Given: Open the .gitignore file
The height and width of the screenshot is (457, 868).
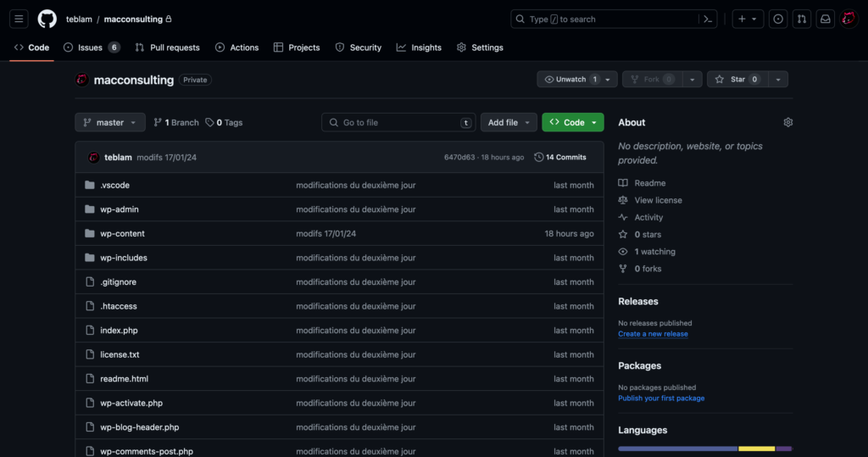Looking at the screenshot, I should click(118, 282).
